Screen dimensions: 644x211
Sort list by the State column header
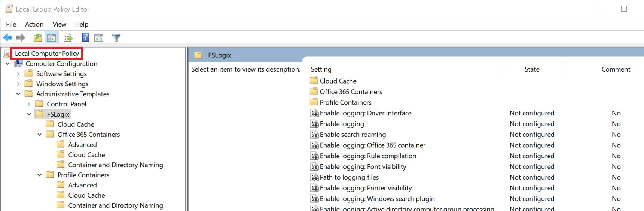tap(532, 69)
